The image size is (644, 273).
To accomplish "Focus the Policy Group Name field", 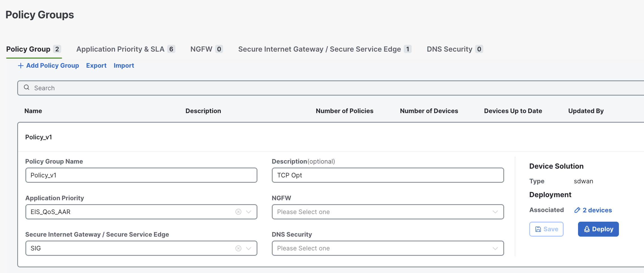I will click(x=141, y=175).
